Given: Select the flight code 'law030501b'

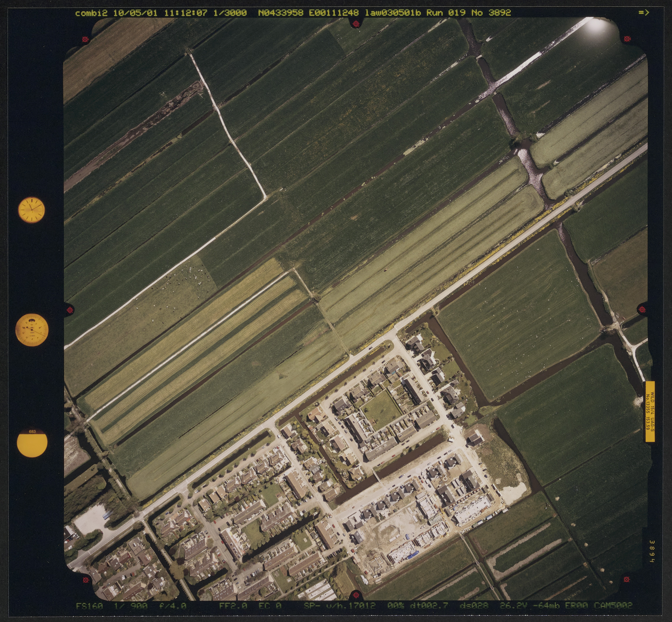Looking at the screenshot, I should [x=393, y=13].
